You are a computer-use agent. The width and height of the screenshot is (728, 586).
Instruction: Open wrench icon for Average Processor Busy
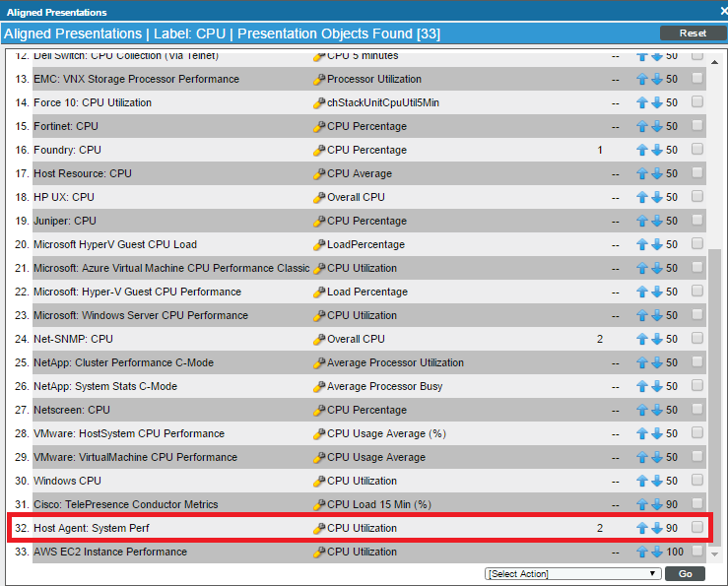click(319, 386)
